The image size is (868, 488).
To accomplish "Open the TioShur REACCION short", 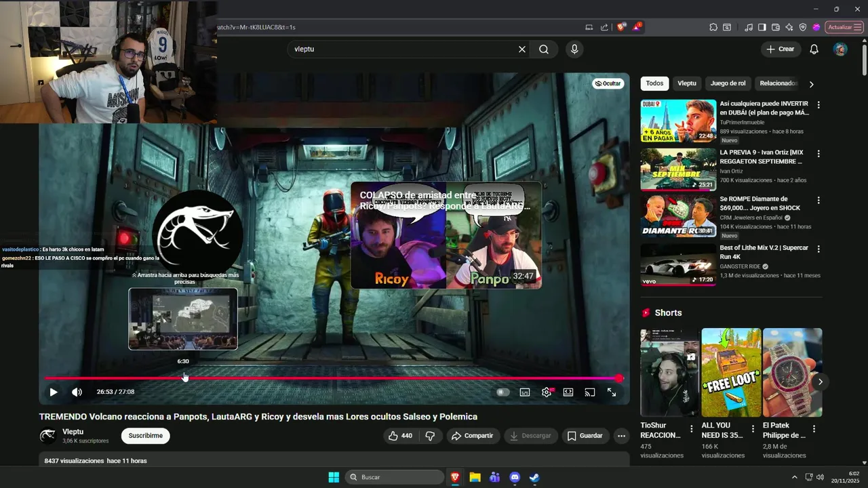I will [669, 372].
